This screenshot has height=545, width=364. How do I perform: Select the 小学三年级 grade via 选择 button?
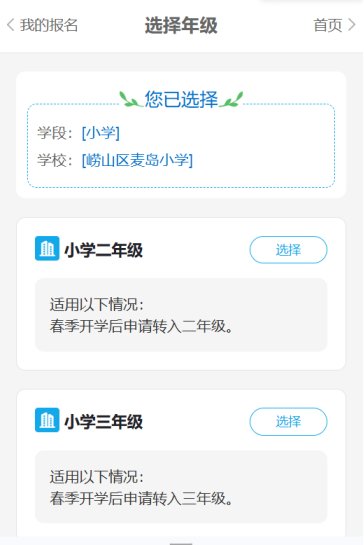point(288,421)
